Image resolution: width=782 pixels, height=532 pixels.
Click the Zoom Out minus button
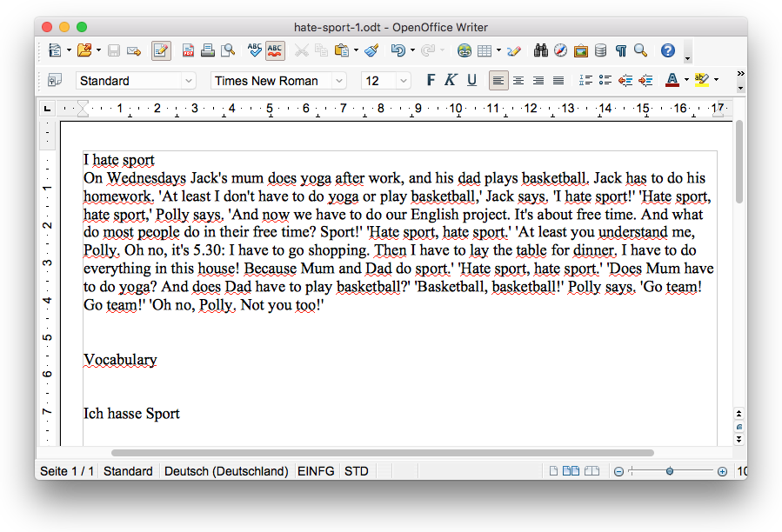618,472
